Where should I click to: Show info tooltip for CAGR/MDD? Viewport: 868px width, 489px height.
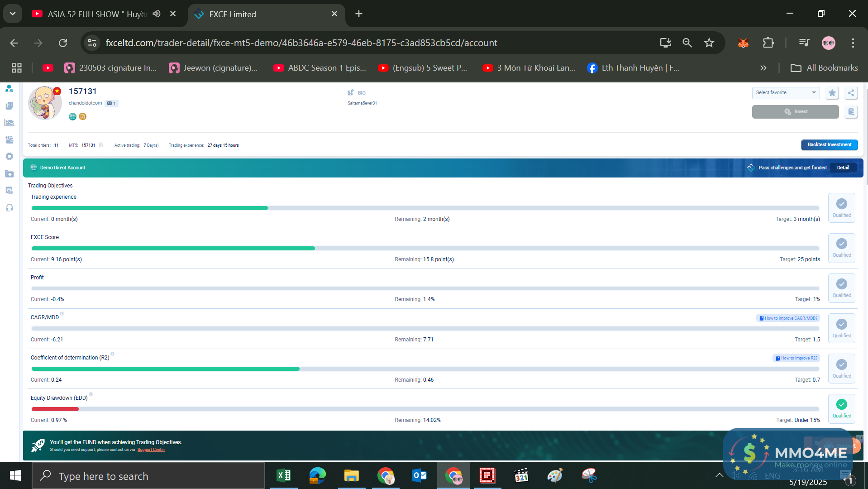tap(62, 314)
